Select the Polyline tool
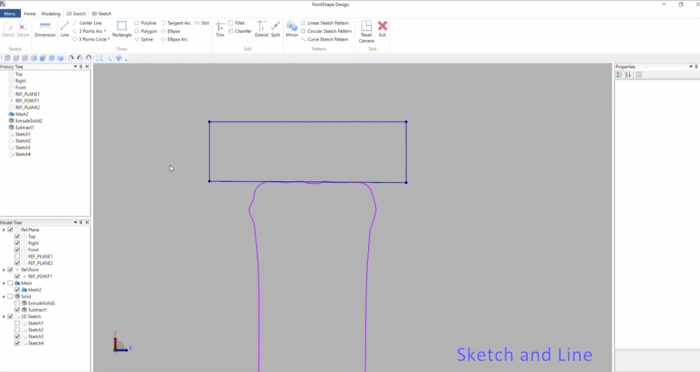 point(145,23)
